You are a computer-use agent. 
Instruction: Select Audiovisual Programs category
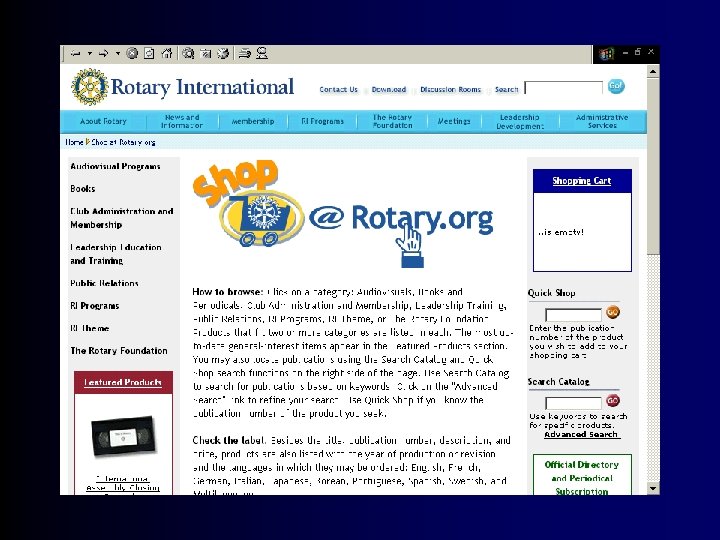point(115,166)
